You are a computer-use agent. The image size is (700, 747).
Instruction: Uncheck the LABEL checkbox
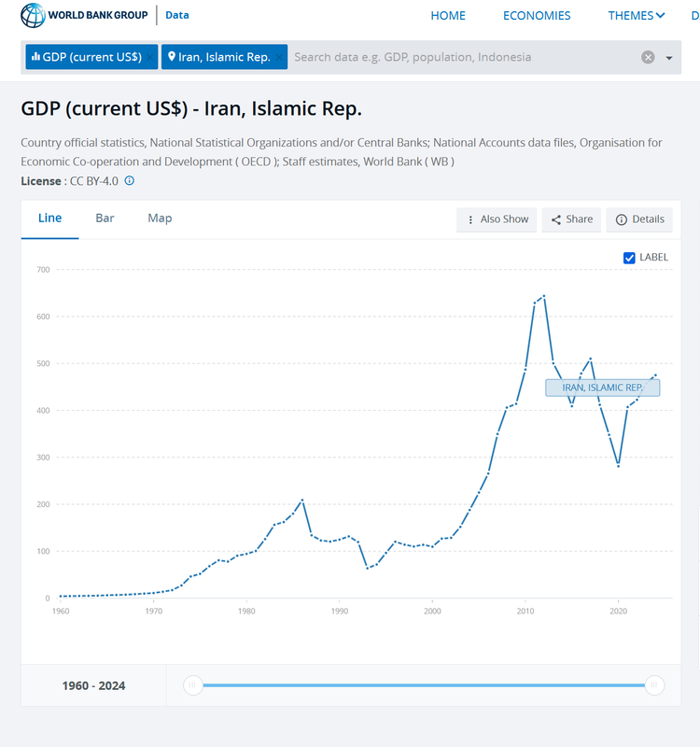point(629,258)
